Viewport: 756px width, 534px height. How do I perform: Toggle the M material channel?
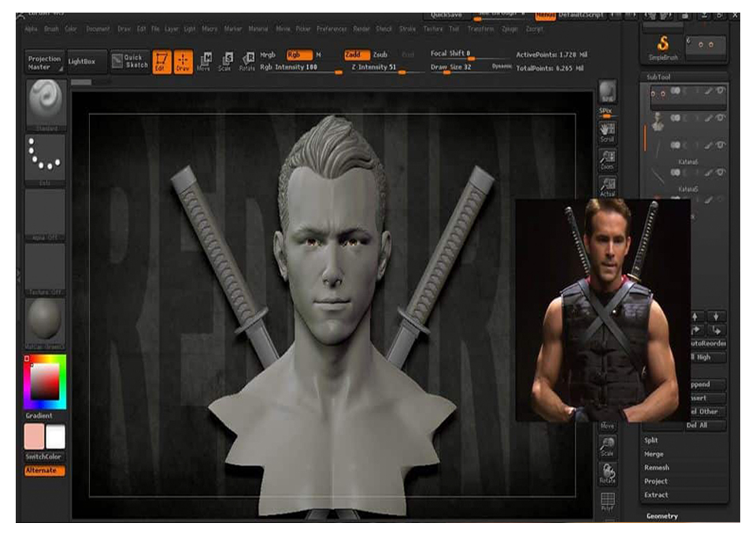click(x=318, y=54)
